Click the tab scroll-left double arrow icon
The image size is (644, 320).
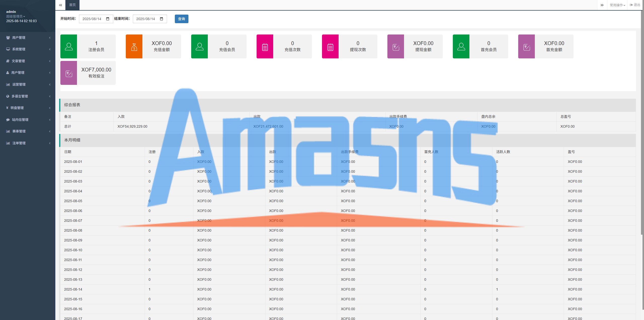point(60,5)
